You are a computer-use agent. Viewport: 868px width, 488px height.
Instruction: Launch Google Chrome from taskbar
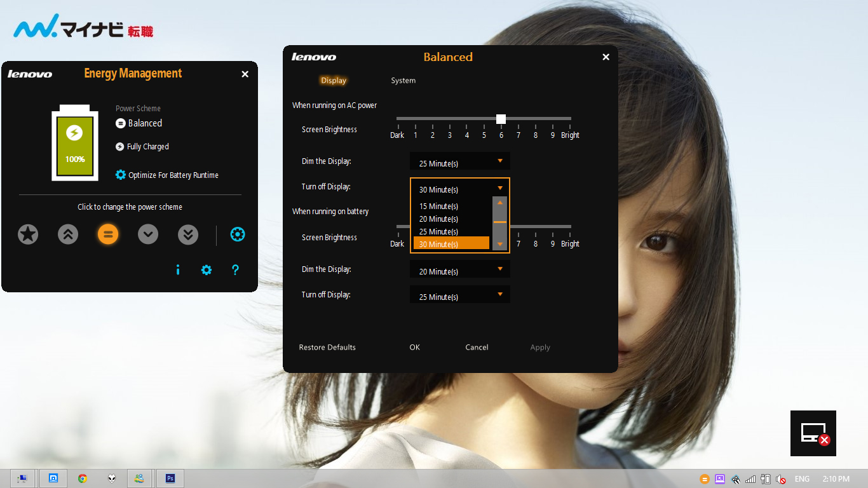tap(83, 478)
